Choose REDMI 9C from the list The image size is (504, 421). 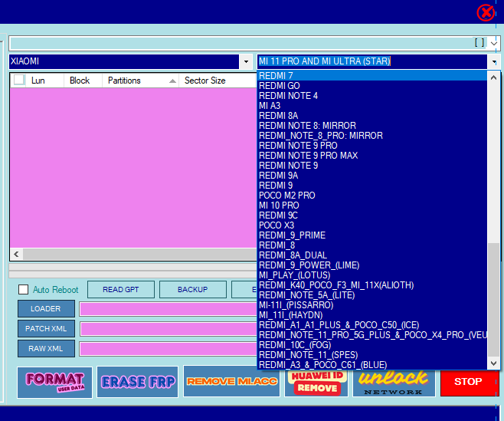pos(372,215)
